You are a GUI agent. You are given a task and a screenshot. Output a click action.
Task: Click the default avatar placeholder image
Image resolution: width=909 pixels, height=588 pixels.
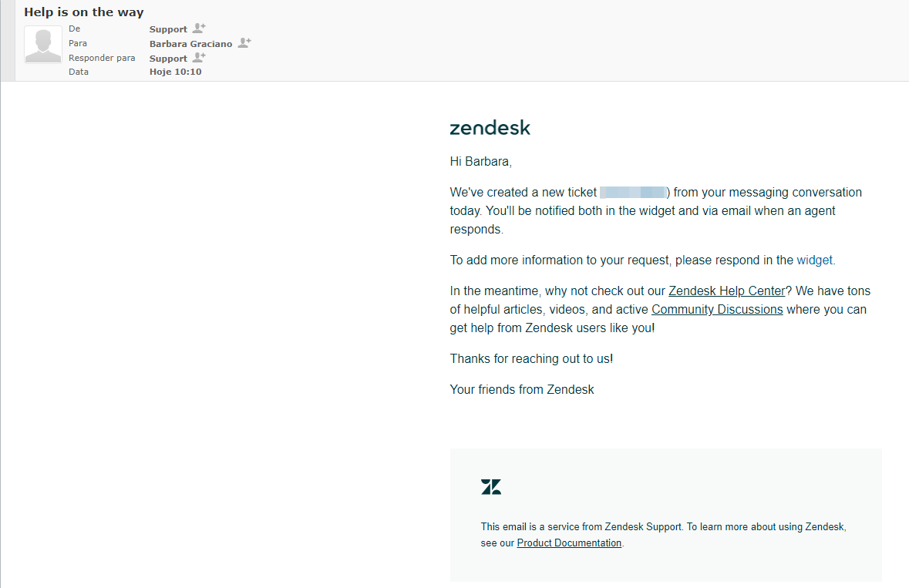point(42,44)
